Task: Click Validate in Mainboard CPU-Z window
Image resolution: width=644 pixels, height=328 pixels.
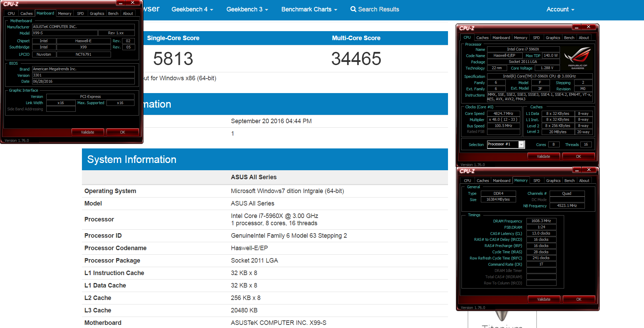Action: (87, 132)
